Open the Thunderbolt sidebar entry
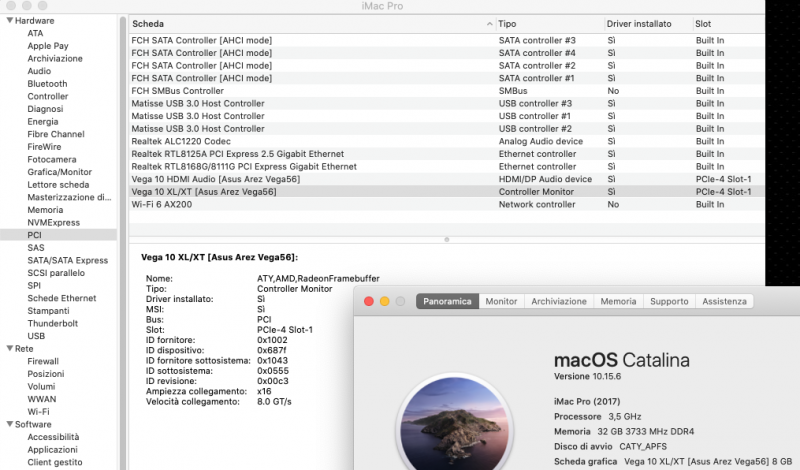Image resolution: width=800 pixels, height=470 pixels. pos(53,324)
